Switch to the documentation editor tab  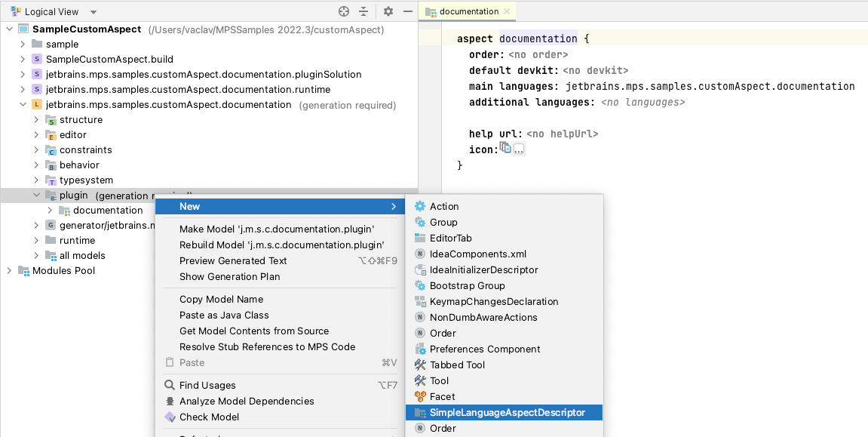[x=467, y=11]
